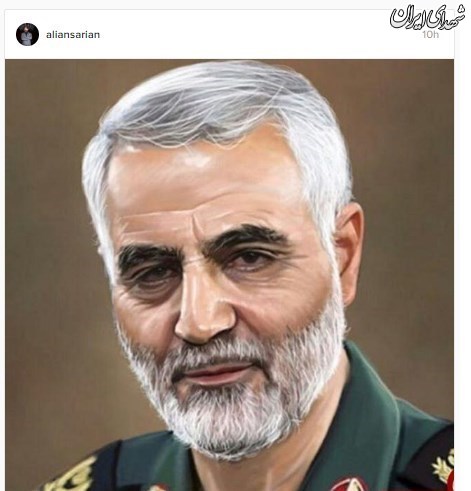Open the aliansarian profile avatar
Image resolution: width=471 pixels, height=491 pixels.
coord(27,34)
